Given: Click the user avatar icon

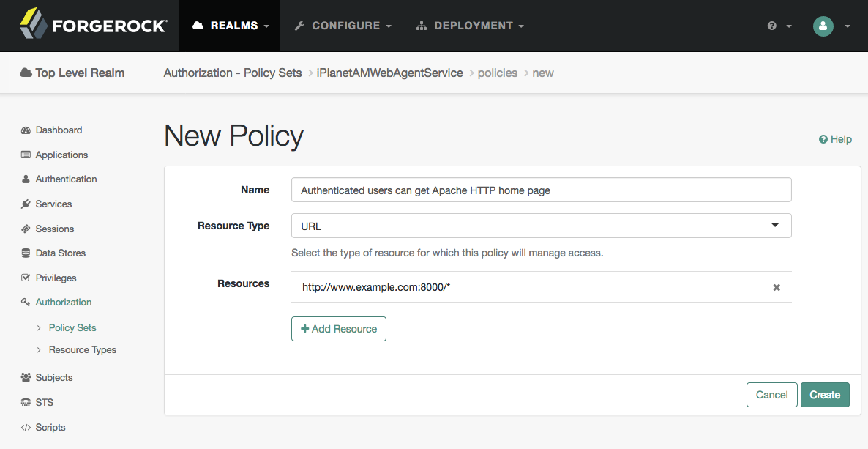Looking at the screenshot, I should (x=823, y=26).
